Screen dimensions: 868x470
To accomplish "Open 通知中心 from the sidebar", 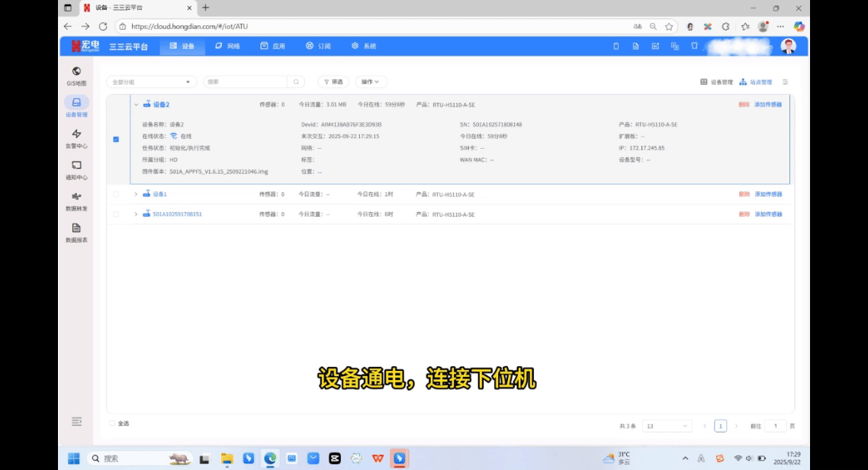I will pos(76,169).
